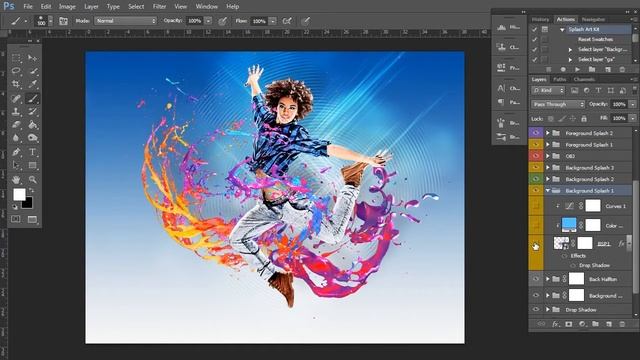
Task: Switch to the Paths tab
Action: coord(560,79)
